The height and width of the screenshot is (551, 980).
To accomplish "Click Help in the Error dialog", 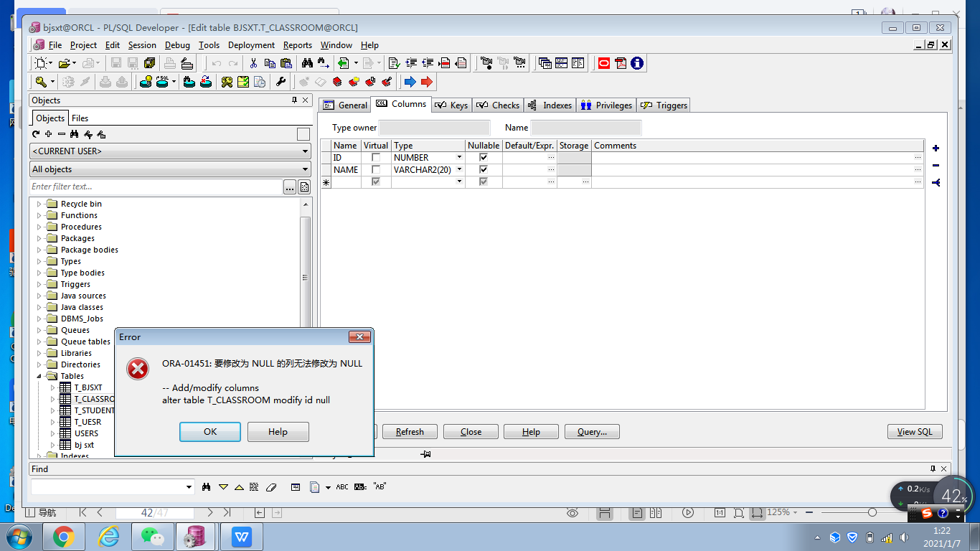I will point(278,432).
